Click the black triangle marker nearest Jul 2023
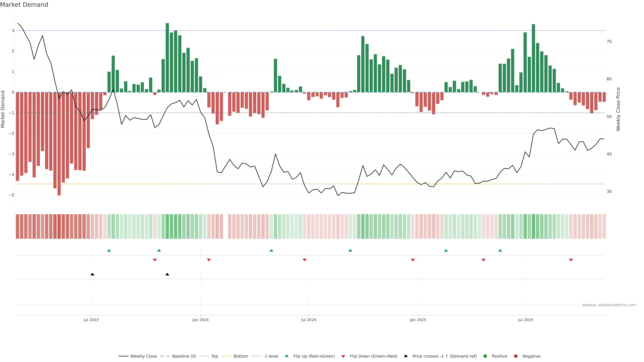 pyautogui.click(x=92, y=274)
